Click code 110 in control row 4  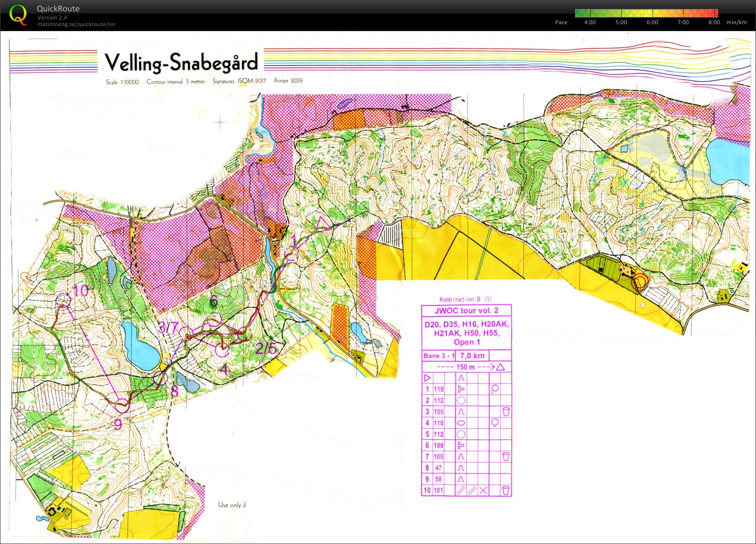[x=439, y=423]
